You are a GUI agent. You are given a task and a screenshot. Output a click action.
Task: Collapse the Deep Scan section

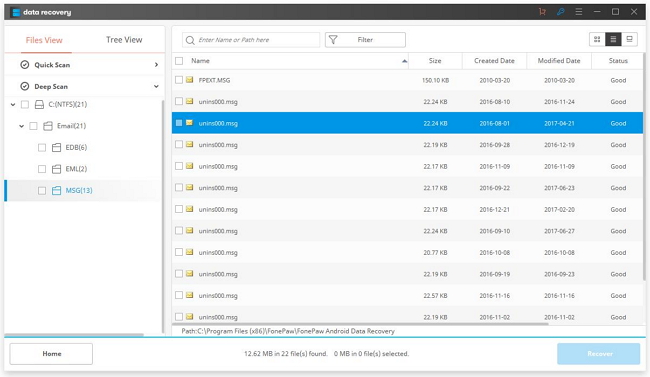pyautogui.click(x=156, y=86)
